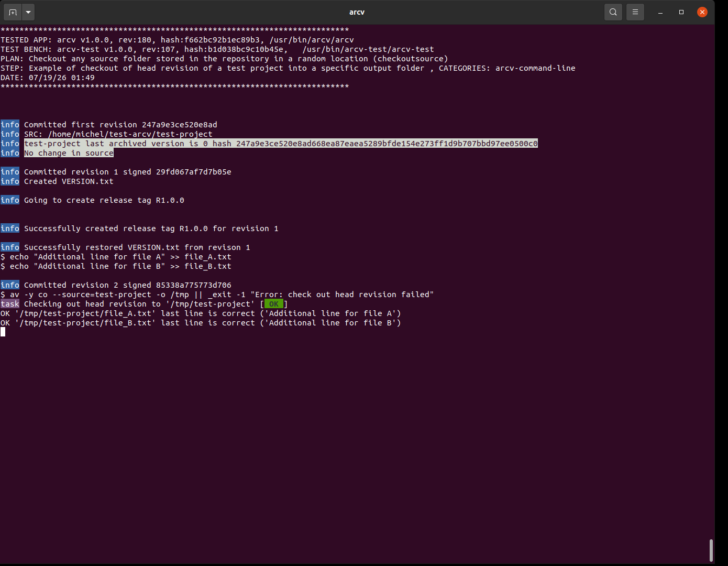Click the file_B.txt last line correct message
Image resolution: width=728 pixels, height=566 pixels.
(201, 323)
